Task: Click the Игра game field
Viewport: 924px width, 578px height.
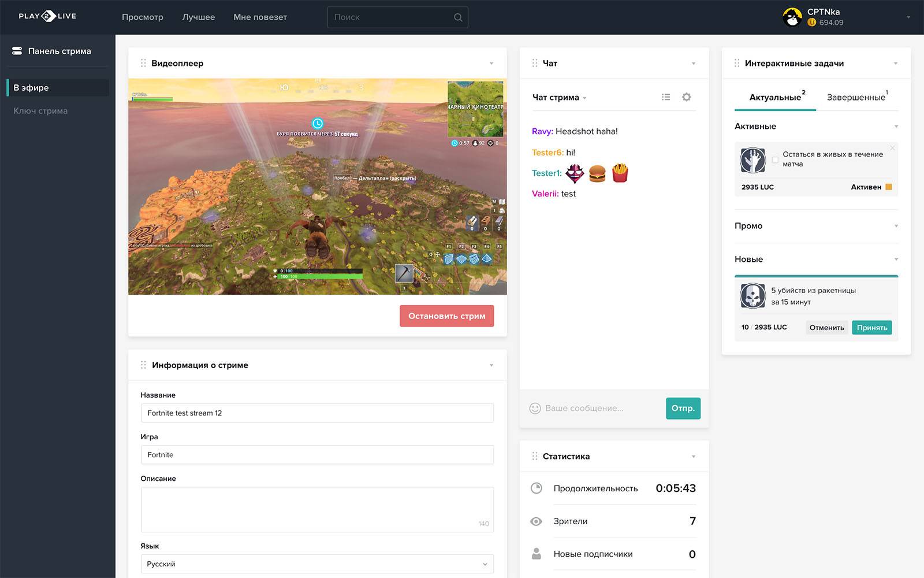Action: click(317, 454)
